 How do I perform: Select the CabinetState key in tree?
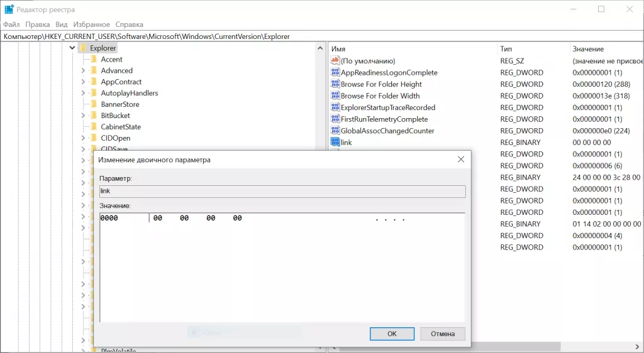[x=121, y=127]
